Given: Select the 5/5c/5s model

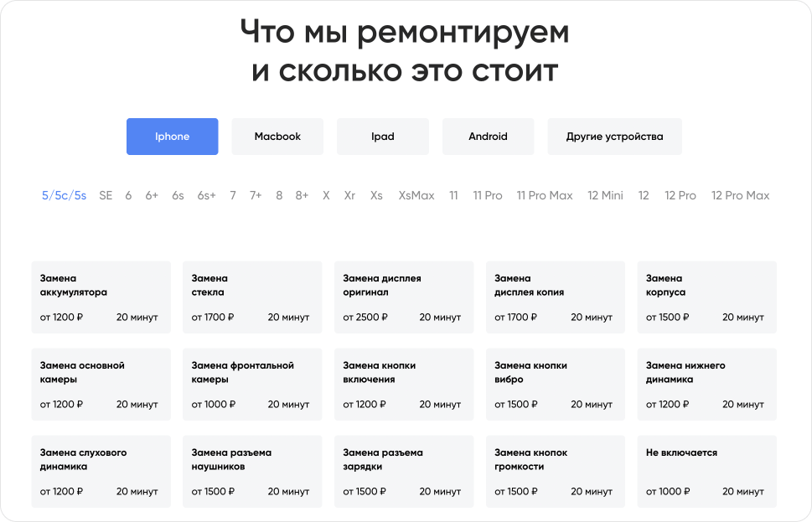Looking at the screenshot, I should [65, 195].
